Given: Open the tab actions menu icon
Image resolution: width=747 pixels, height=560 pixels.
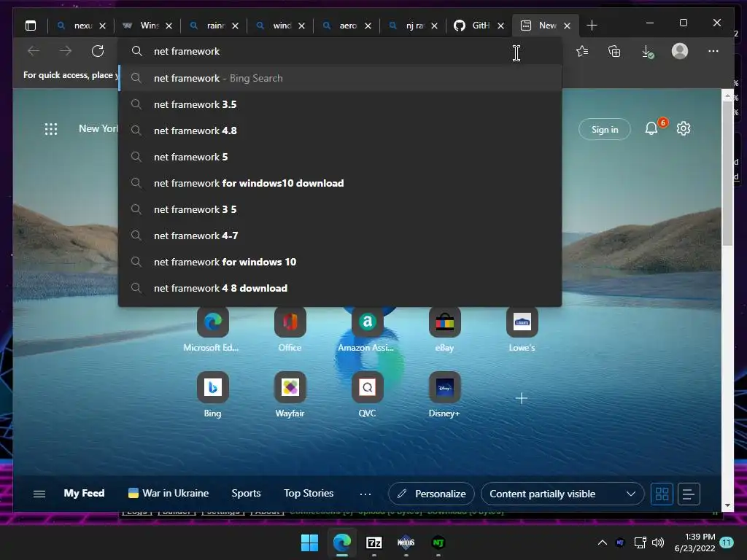Looking at the screenshot, I should click(31, 26).
